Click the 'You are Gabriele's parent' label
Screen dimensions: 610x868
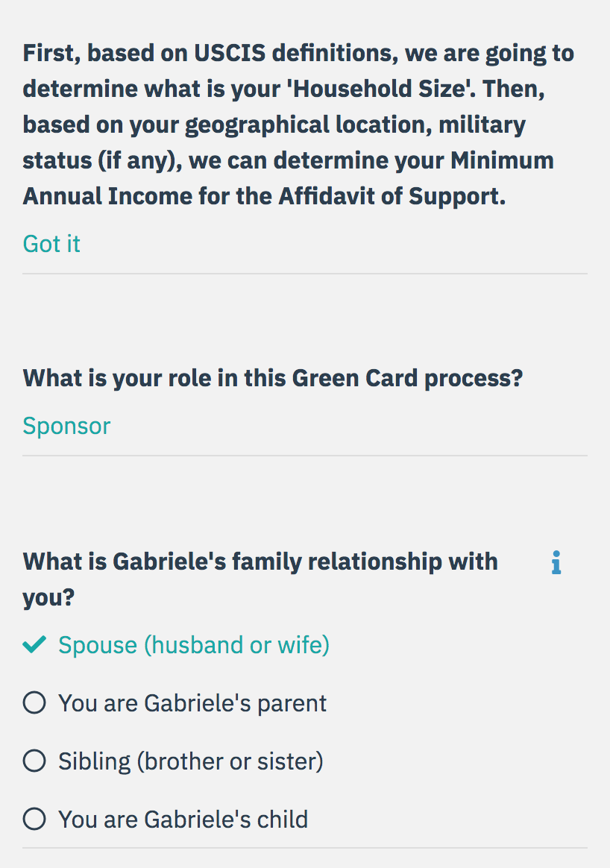point(192,703)
